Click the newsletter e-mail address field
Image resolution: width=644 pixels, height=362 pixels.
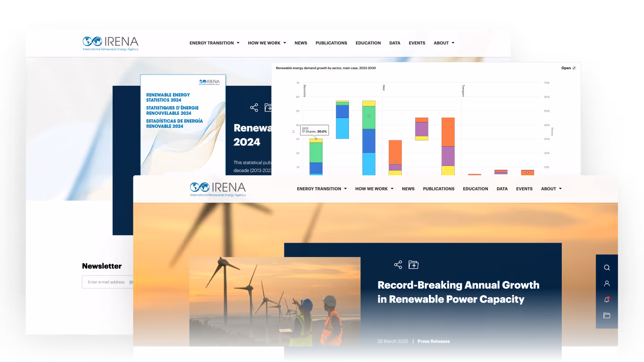107,282
